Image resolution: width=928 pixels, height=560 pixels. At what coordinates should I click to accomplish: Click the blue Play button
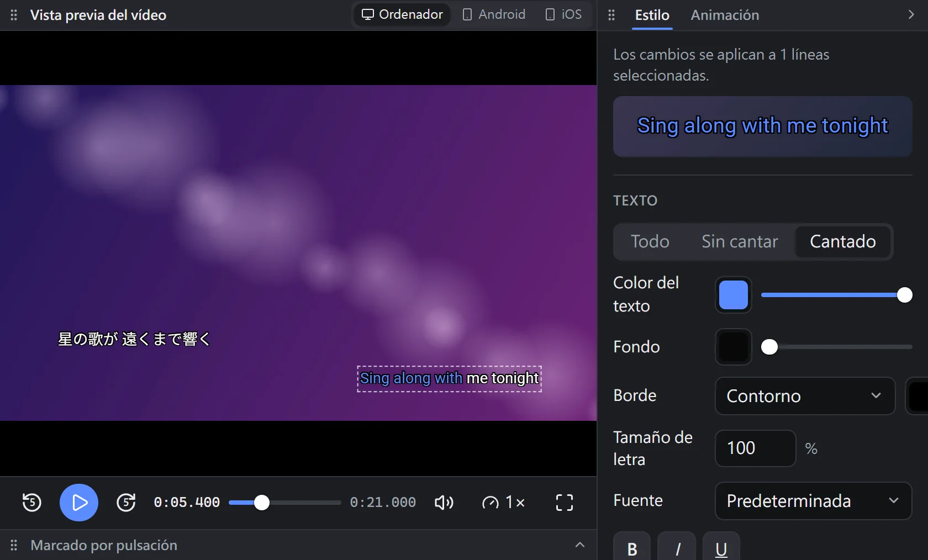tap(79, 503)
